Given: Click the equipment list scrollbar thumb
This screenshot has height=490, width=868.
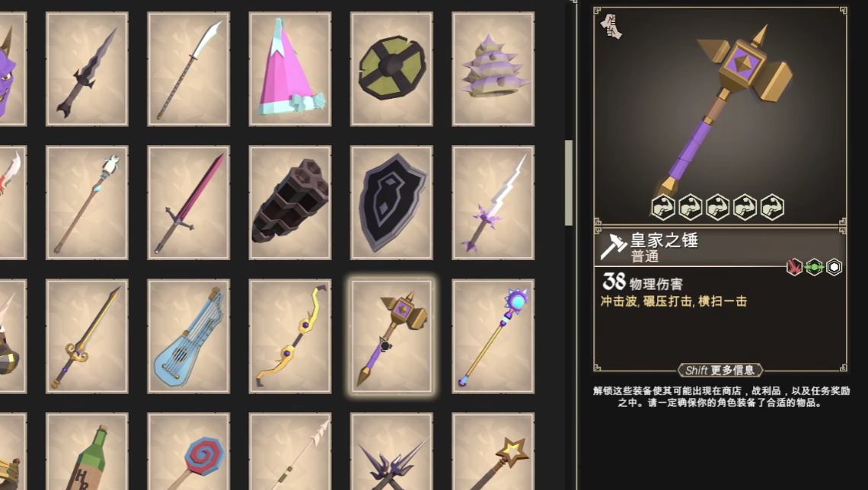Looking at the screenshot, I should tap(569, 183).
